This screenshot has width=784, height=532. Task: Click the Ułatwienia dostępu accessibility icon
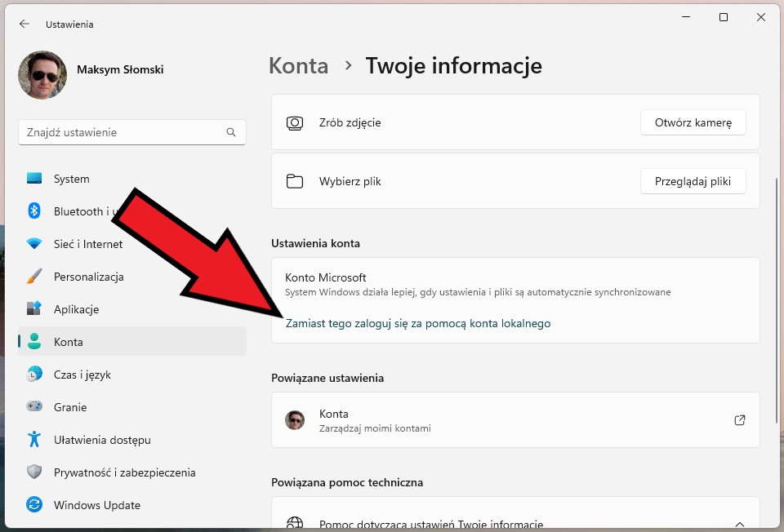click(33, 440)
